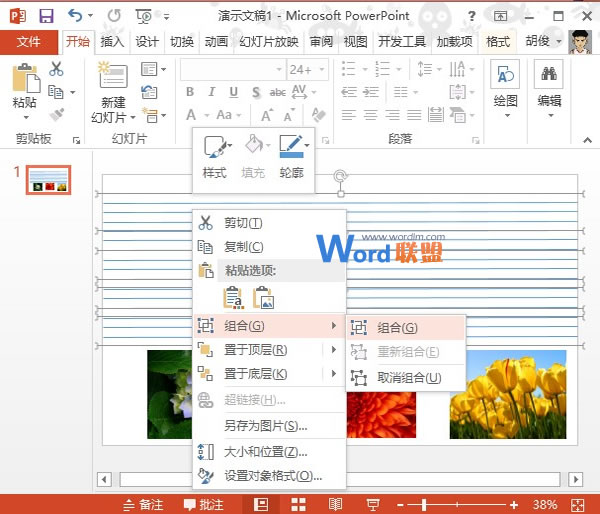Open the Editing (编辑) group
Viewport: 600px width, 514px height.
pos(549,90)
